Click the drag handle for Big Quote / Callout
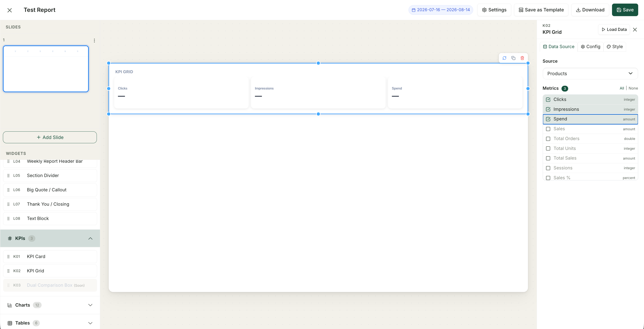Viewport: 644px width, 329px height. tap(8, 190)
